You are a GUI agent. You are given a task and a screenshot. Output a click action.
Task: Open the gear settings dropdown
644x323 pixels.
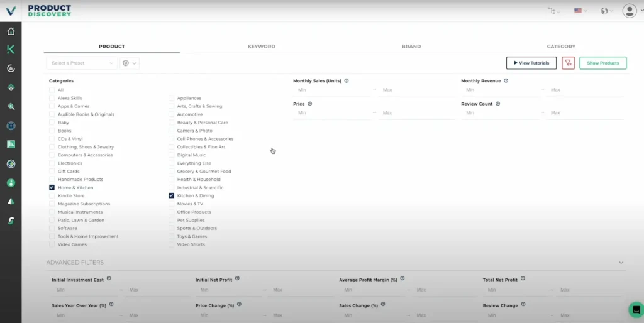pos(130,63)
